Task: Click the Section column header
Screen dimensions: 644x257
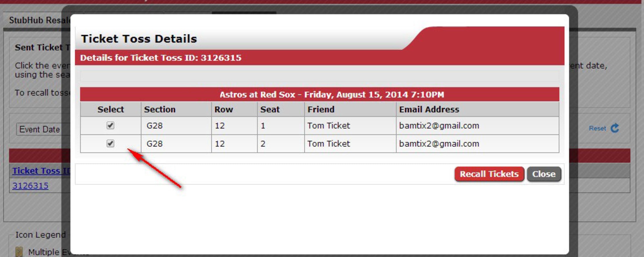Action: click(160, 109)
